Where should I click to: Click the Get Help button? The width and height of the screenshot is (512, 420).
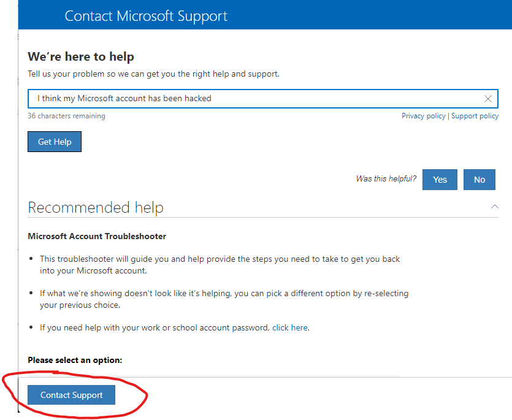[55, 142]
